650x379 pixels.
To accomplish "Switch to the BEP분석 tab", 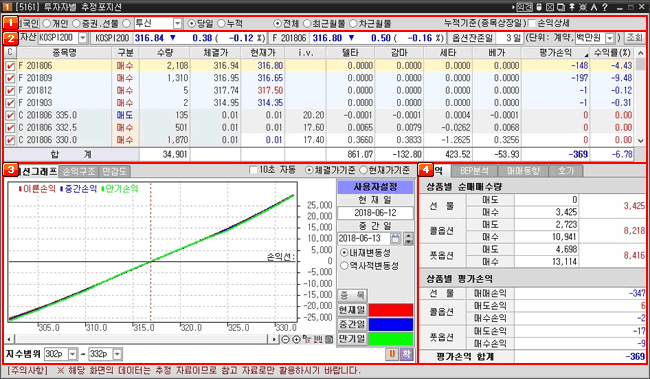I will pyautogui.click(x=474, y=170).
